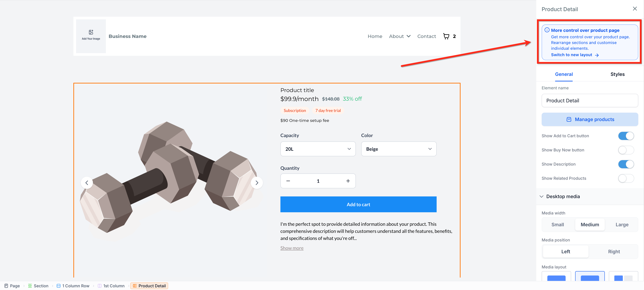Click the quantity value field
This screenshot has width=644, height=290.
(318, 181)
